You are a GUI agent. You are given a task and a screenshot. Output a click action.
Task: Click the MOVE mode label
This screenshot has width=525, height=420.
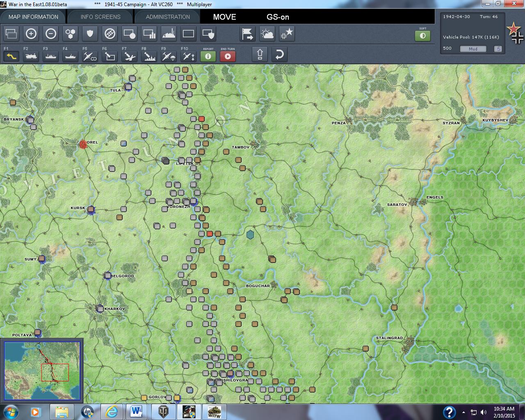pos(224,17)
